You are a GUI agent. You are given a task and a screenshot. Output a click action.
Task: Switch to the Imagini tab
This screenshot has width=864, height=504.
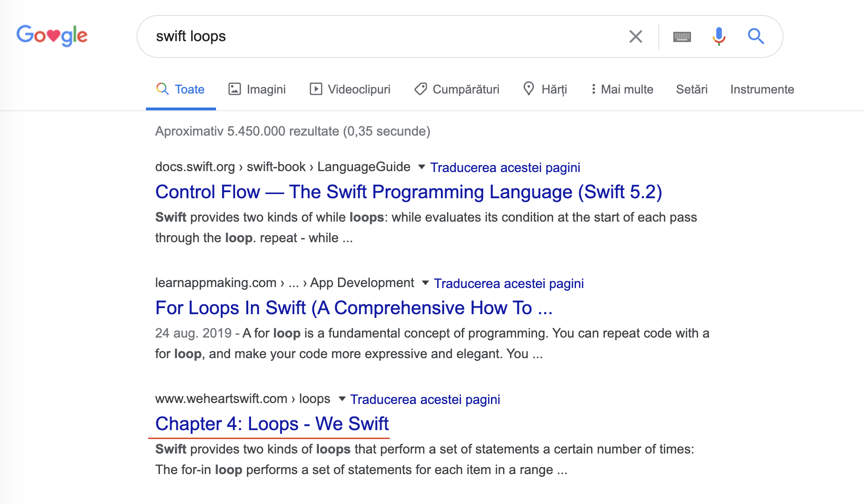257,89
